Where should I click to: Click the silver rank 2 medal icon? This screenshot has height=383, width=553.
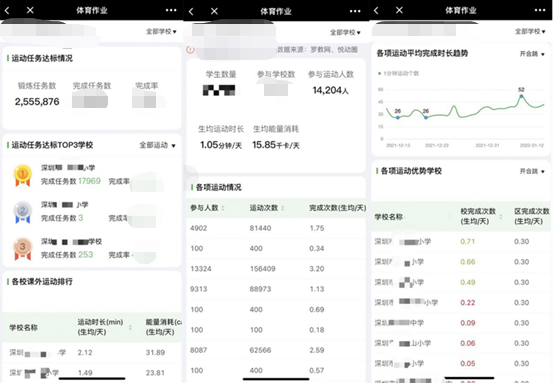23,213
